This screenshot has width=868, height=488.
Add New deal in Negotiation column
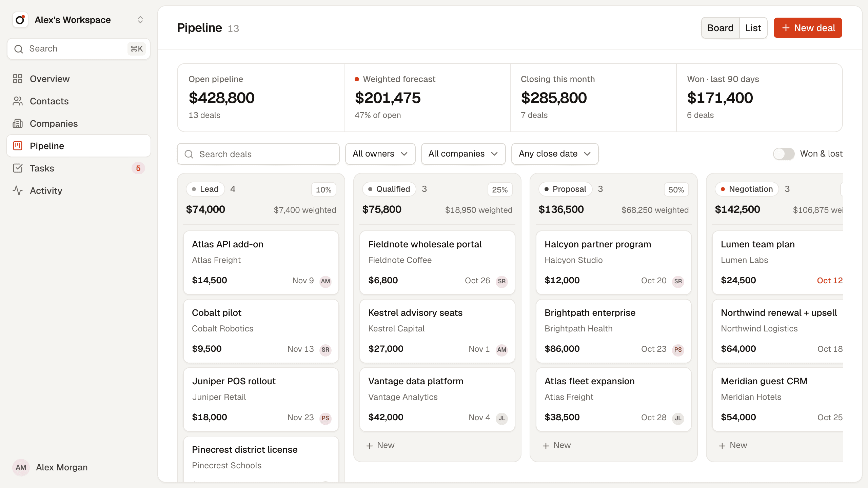[733, 445]
